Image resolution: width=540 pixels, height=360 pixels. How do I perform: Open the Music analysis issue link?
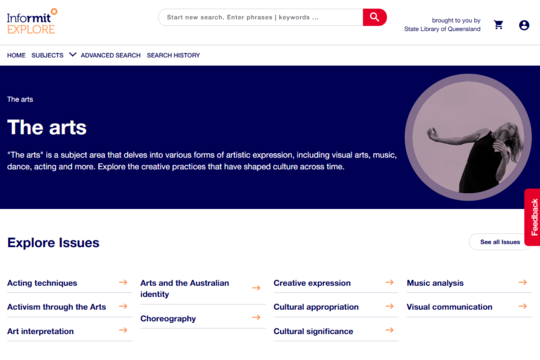(435, 283)
